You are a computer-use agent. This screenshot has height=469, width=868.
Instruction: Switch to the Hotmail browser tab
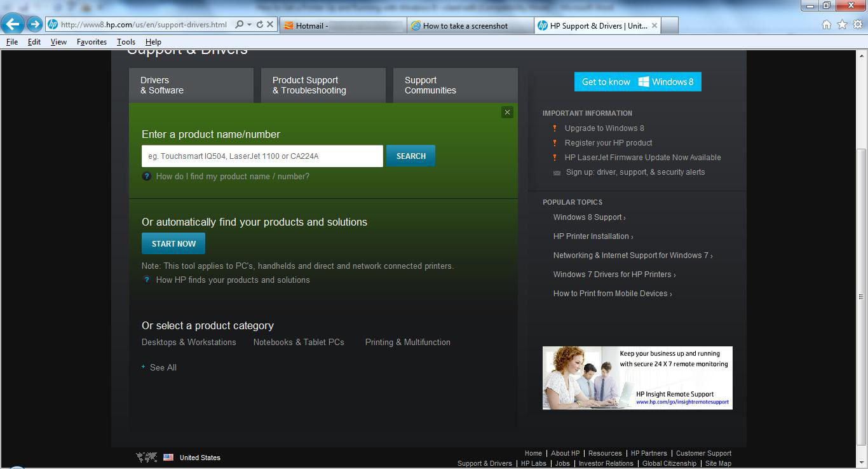342,25
